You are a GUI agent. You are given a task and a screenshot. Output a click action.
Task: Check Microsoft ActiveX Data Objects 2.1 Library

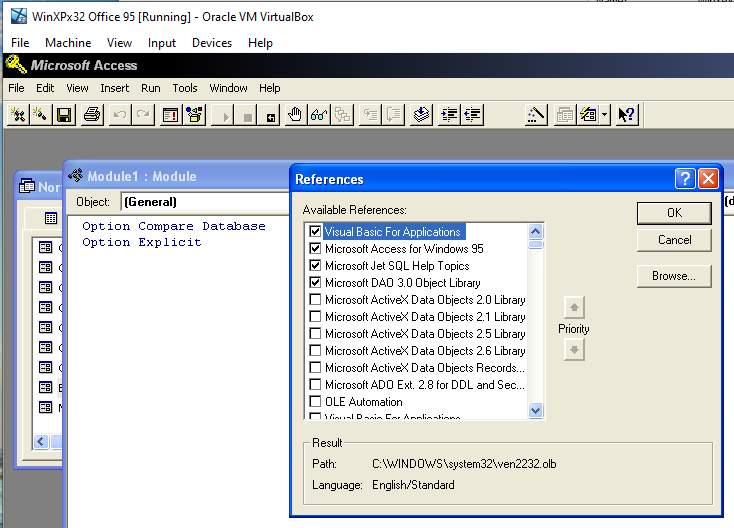315,317
